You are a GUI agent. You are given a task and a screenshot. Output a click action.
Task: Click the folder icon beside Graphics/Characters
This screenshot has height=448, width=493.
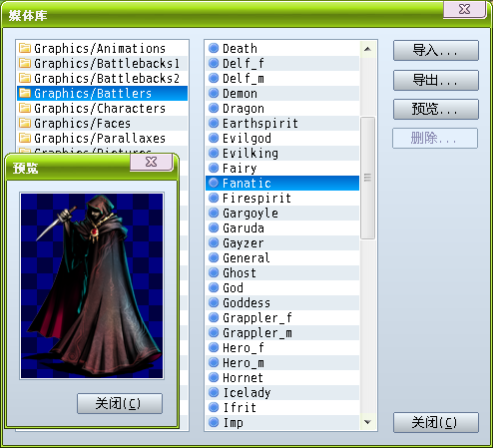(25, 108)
